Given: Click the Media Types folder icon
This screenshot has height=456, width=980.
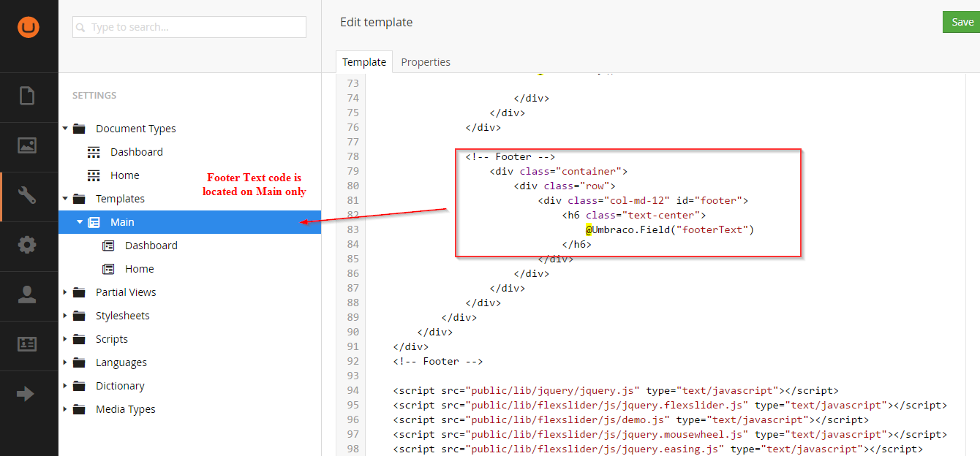Looking at the screenshot, I should (79, 409).
